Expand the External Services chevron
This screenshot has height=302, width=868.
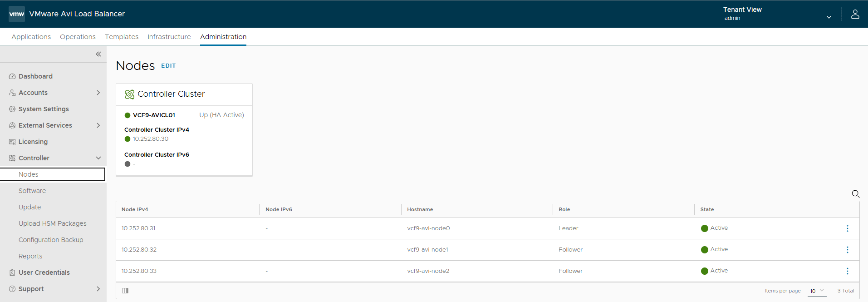coord(98,125)
